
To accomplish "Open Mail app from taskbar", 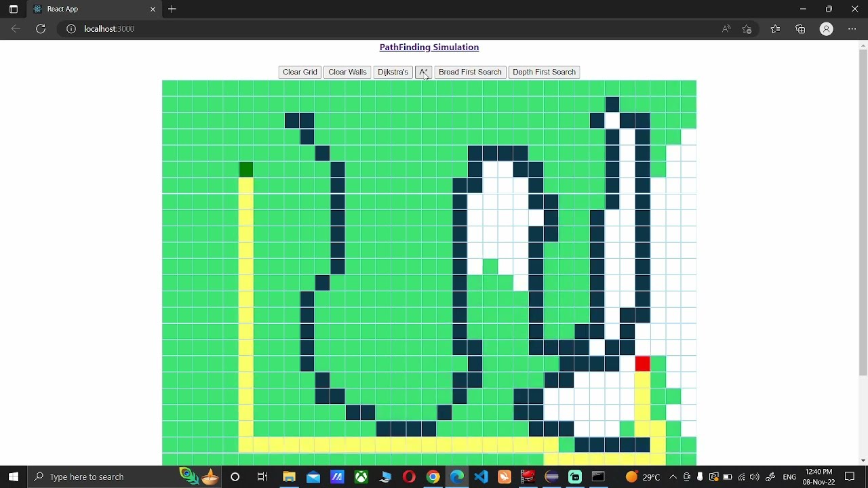I will pyautogui.click(x=313, y=476).
